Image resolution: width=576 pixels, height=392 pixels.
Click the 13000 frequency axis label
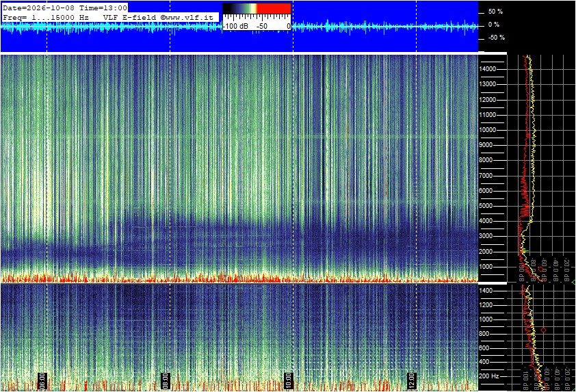[488, 84]
